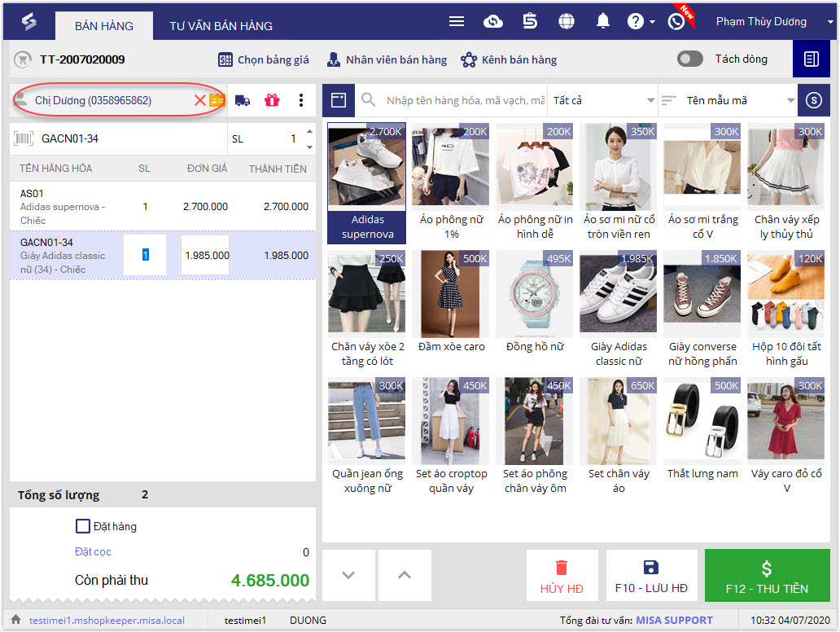Check the Đặt hàng checkbox

(82, 526)
